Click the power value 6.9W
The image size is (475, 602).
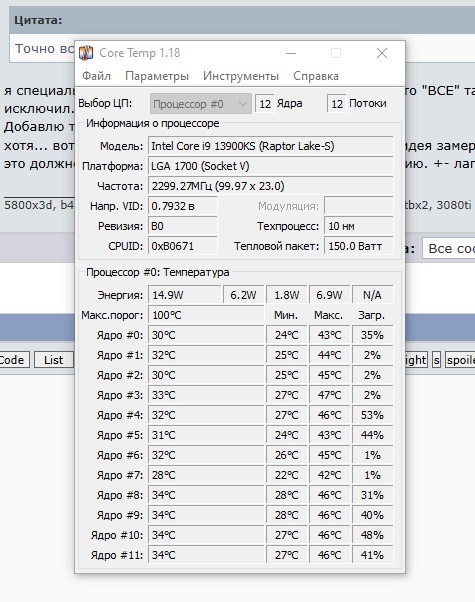coord(329,295)
